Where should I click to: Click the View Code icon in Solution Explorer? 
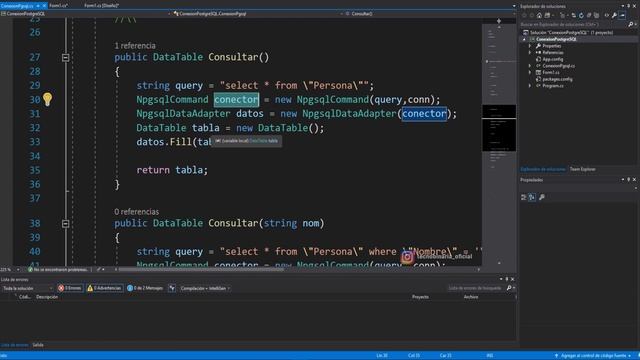607,16
